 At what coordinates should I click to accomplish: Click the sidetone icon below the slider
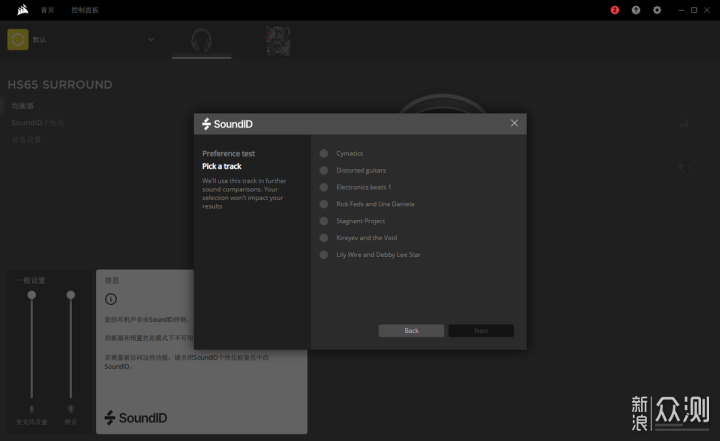click(x=71, y=409)
